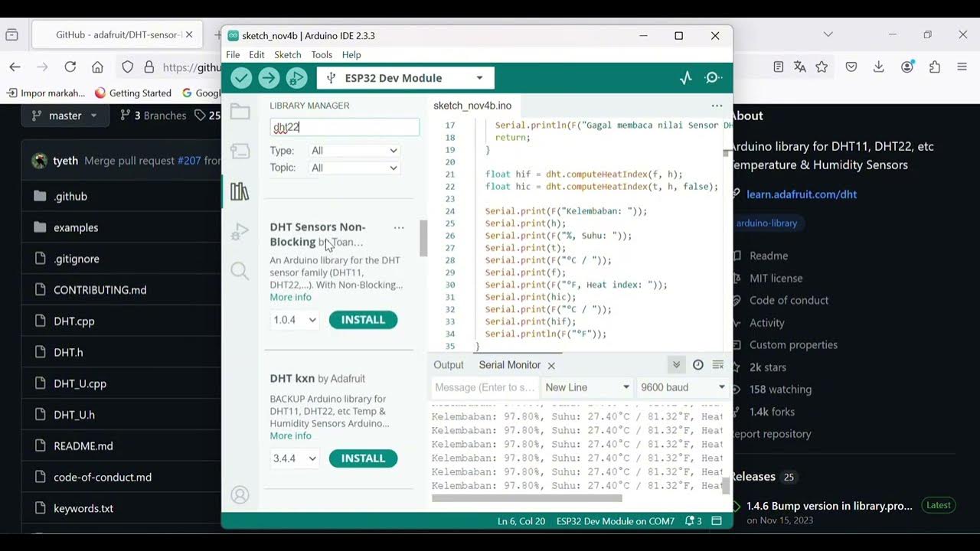Toggle bottom panel icon in status bar
This screenshot has width=980, height=551.
pyautogui.click(x=717, y=521)
